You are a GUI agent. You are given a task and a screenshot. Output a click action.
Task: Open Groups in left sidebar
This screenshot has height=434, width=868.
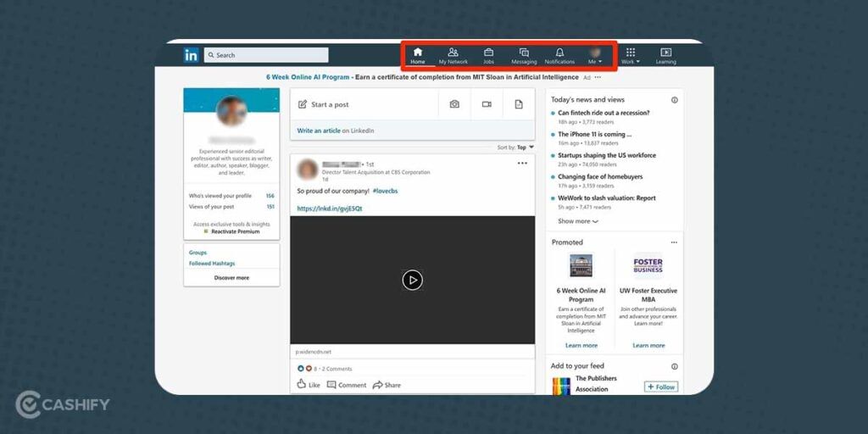pyautogui.click(x=198, y=253)
